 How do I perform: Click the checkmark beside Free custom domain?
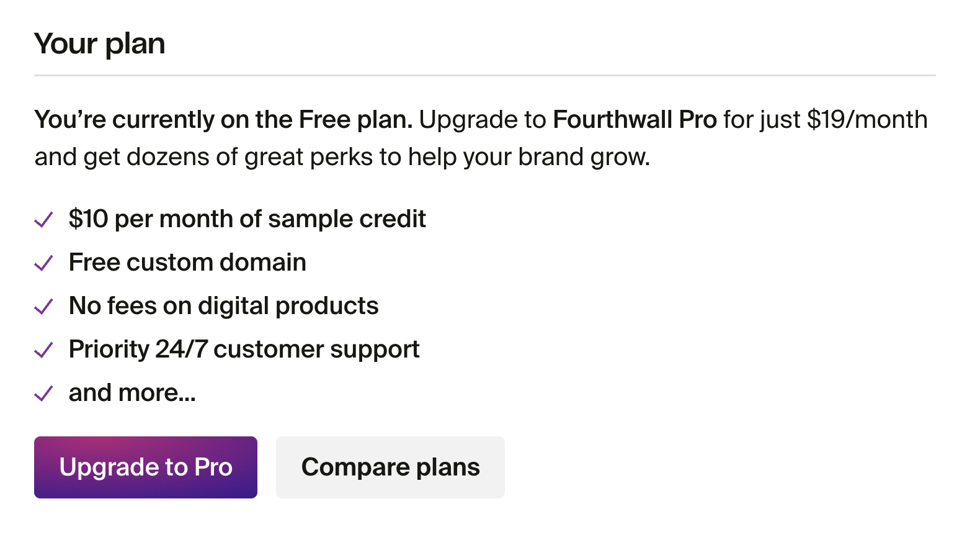point(43,263)
